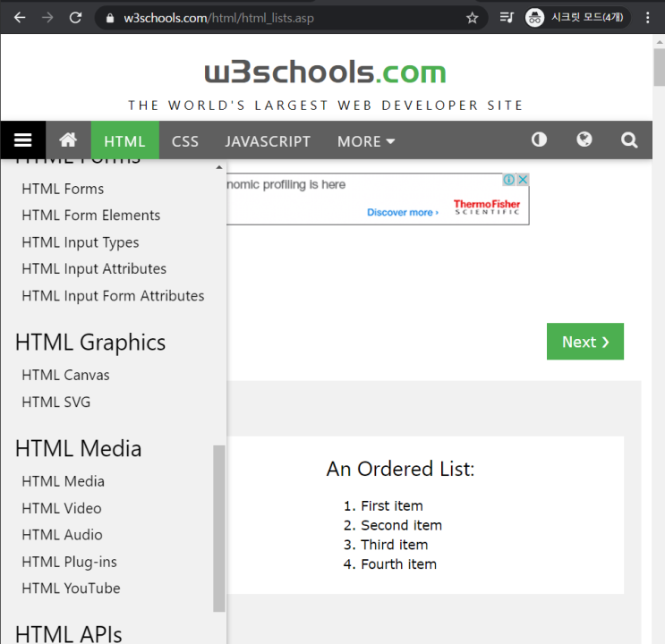The image size is (665, 644).
Task: Click the hamburger menu icon
Action: tap(23, 140)
